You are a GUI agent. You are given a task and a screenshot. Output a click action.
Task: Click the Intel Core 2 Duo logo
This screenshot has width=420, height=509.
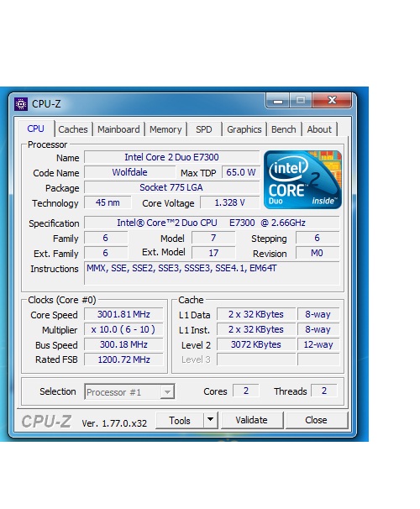[302, 180]
